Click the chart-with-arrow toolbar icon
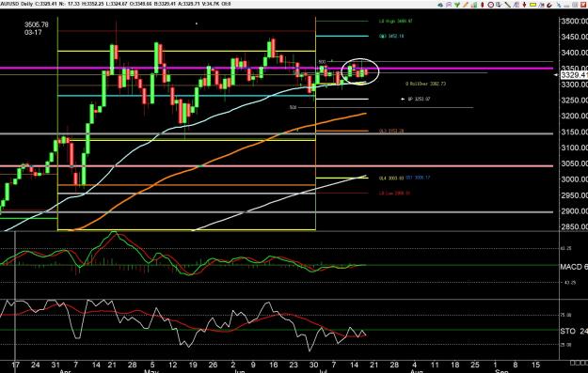The height and width of the screenshot is (373, 588). pos(542,5)
